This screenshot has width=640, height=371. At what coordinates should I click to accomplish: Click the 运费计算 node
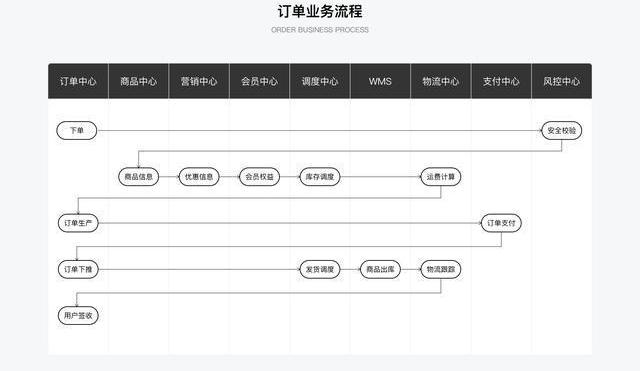coord(441,177)
